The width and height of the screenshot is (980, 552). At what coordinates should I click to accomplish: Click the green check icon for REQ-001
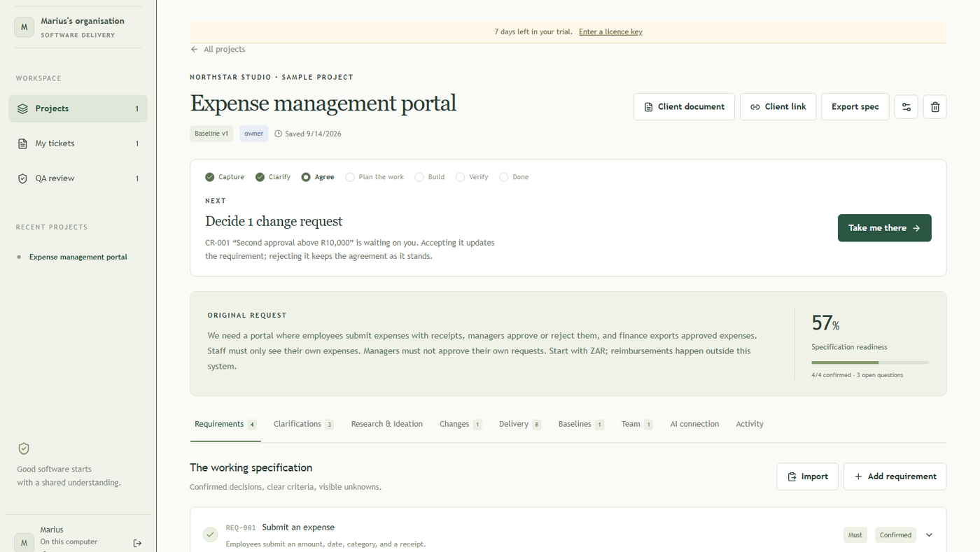point(210,535)
